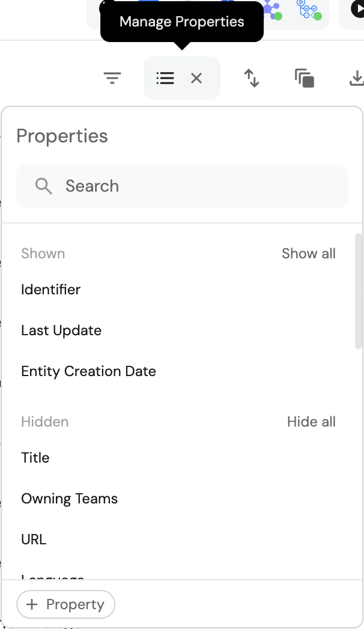The width and height of the screenshot is (364, 629).
Task: Toggle the Last Update property
Action: [61, 330]
